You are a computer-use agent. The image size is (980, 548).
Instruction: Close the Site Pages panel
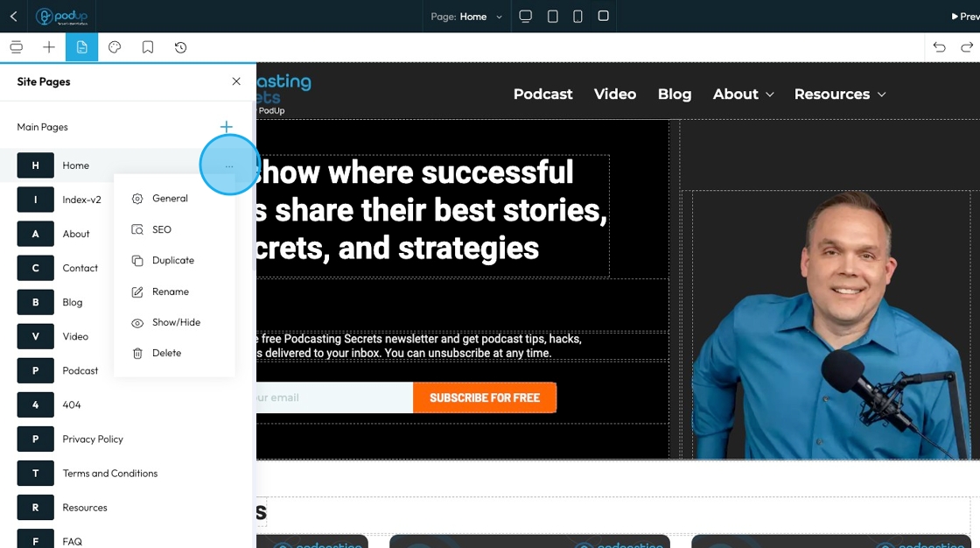[x=236, y=81]
